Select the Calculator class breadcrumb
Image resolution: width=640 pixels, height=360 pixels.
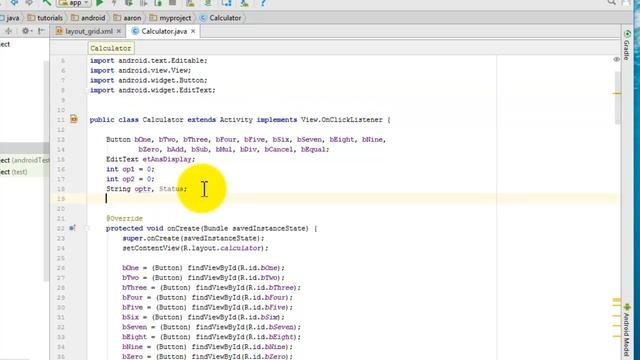[x=220, y=18]
